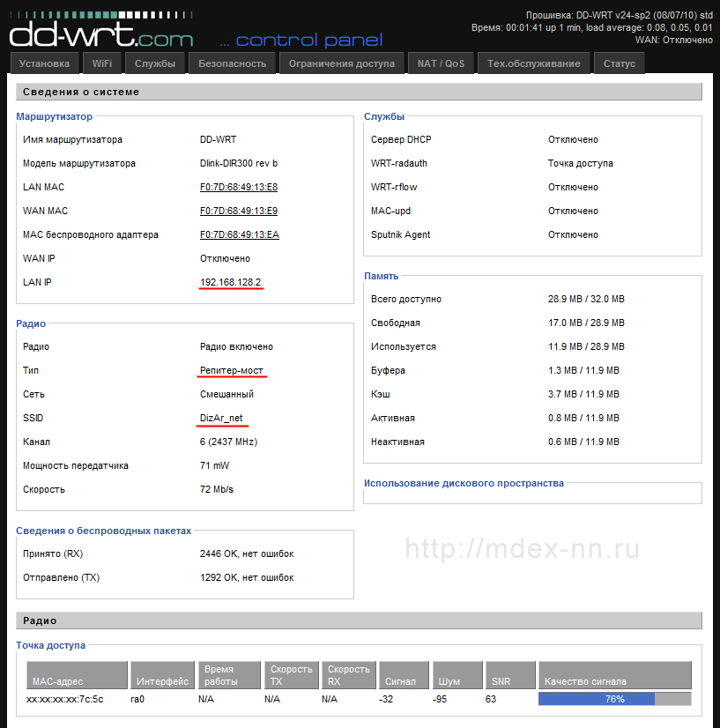Click the LAN IP address 192.168.128.2
The height and width of the screenshot is (728, 720).
point(230,282)
